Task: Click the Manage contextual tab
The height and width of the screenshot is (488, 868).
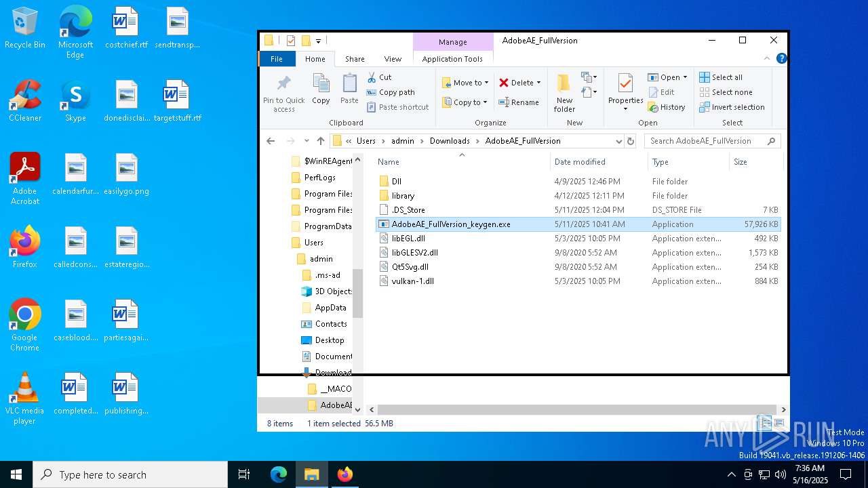Action: coord(452,42)
